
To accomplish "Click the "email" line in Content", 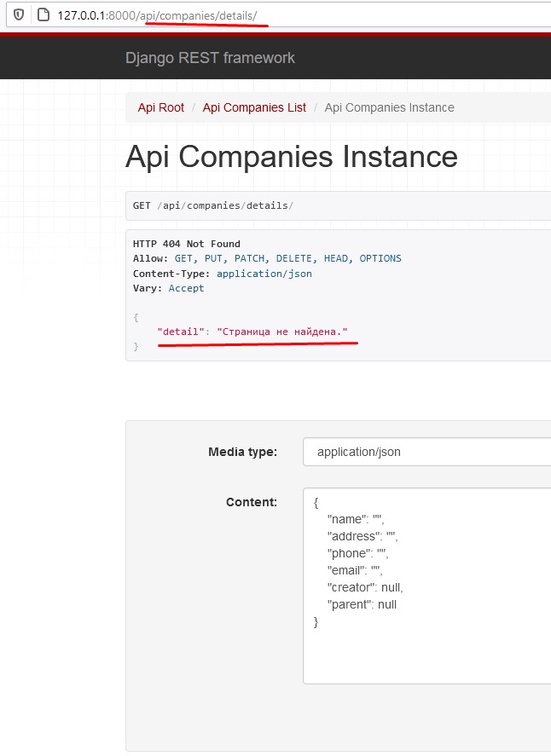I will click(355, 570).
